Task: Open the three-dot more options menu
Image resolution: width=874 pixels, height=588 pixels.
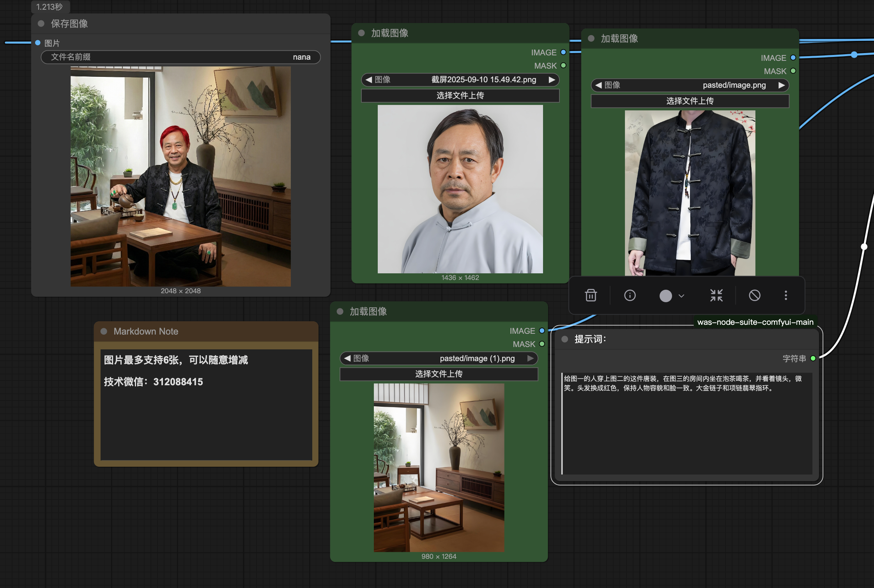Action: [786, 295]
